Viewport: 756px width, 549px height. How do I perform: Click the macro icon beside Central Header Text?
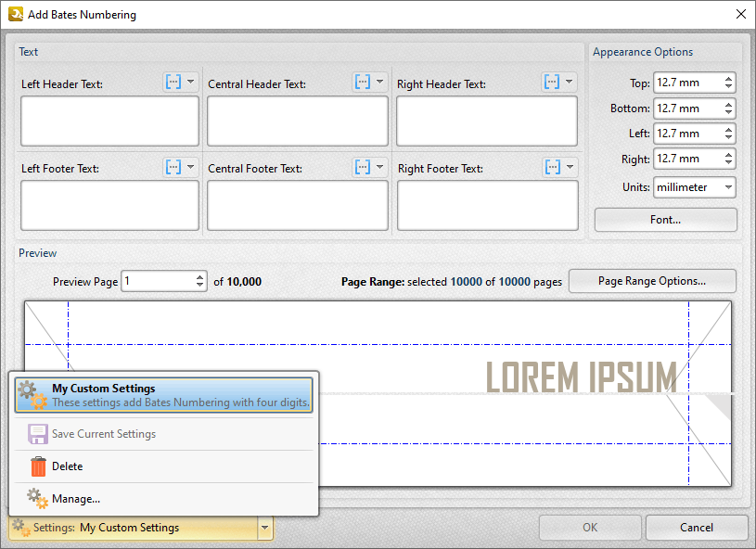point(364,81)
